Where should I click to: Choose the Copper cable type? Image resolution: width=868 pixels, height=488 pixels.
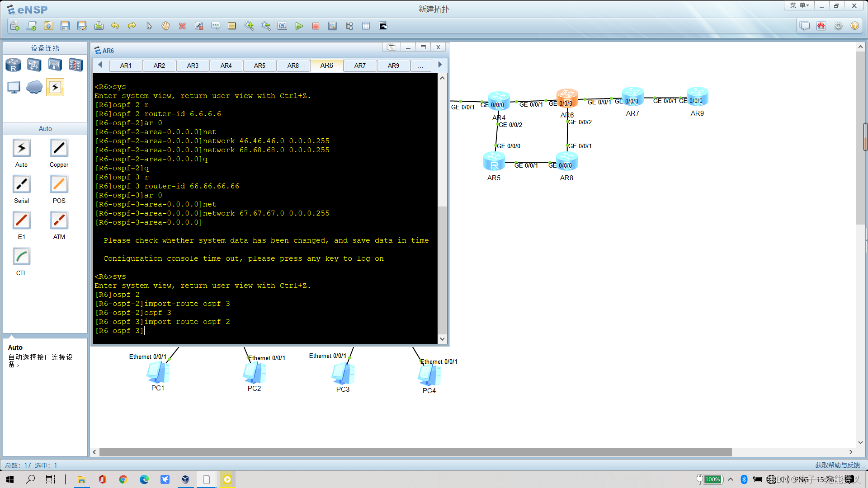pyautogui.click(x=59, y=149)
